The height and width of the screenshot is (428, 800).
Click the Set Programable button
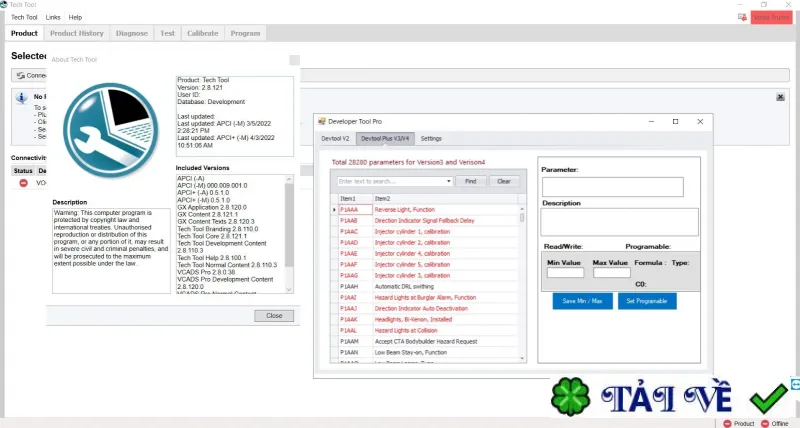pyautogui.click(x=647, y=301)
